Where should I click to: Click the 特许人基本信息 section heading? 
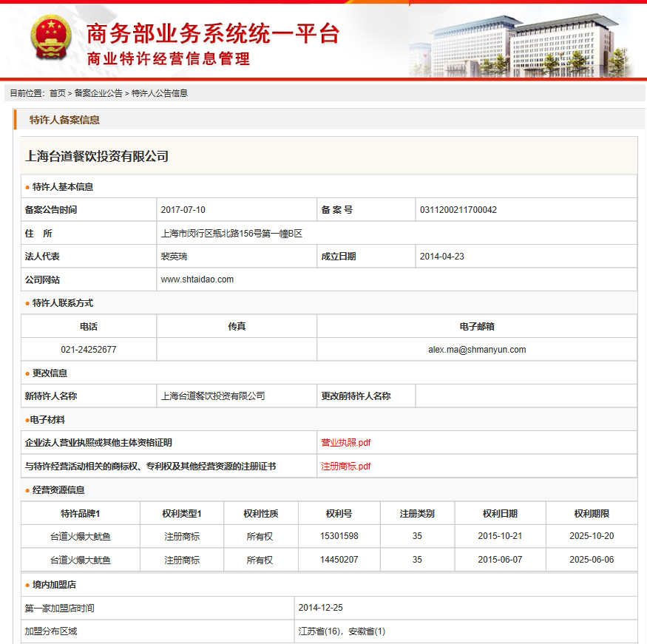tap(63, 187)
